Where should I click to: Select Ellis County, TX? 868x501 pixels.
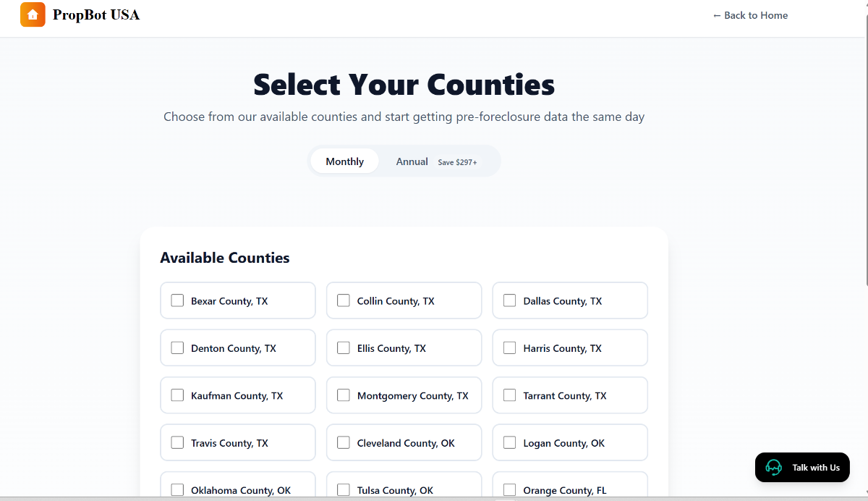pyautogui.click(x=344, y=348)
